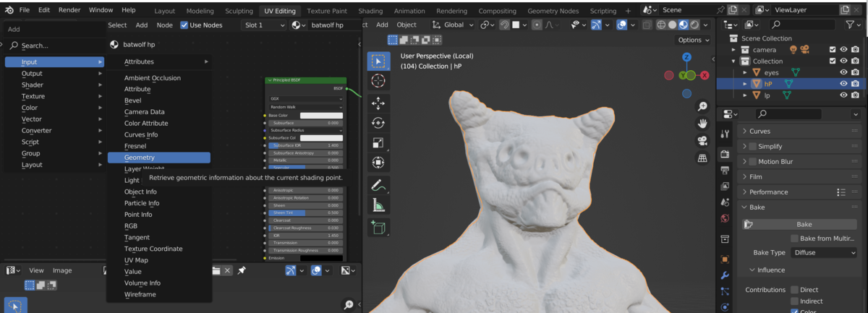Open the Tool properties tab
This screenshot has width=868, height=313.
(x=726, y=134)
